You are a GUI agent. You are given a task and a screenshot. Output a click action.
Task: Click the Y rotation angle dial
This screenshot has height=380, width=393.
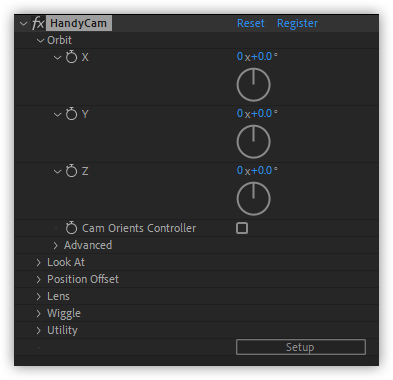253,142
